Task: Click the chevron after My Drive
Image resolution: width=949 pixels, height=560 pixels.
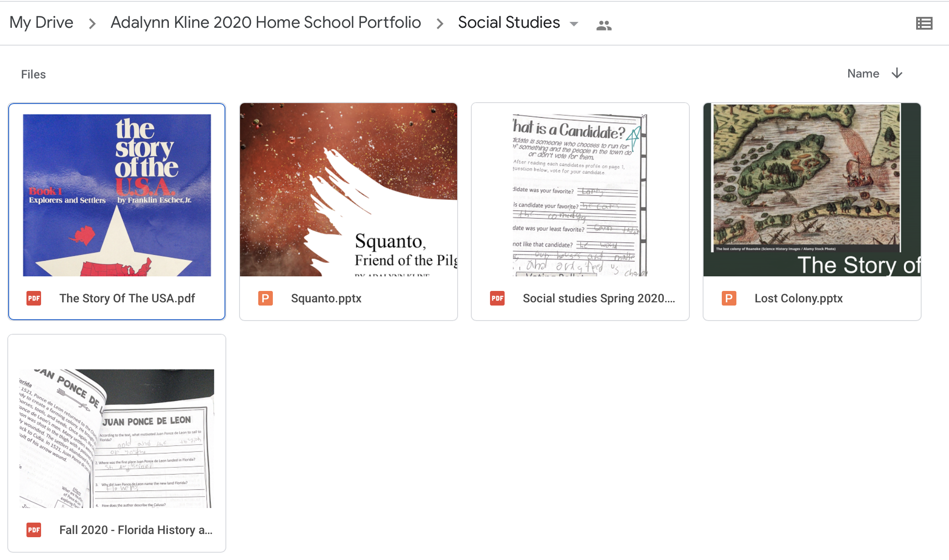Action: pyautogui.click(x=92, y=23)
